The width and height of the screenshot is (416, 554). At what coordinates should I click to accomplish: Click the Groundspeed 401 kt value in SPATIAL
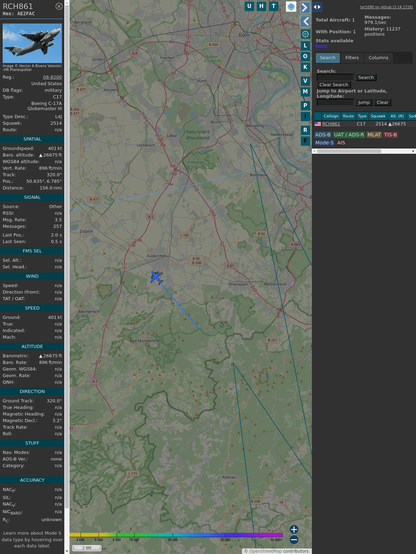55,148
